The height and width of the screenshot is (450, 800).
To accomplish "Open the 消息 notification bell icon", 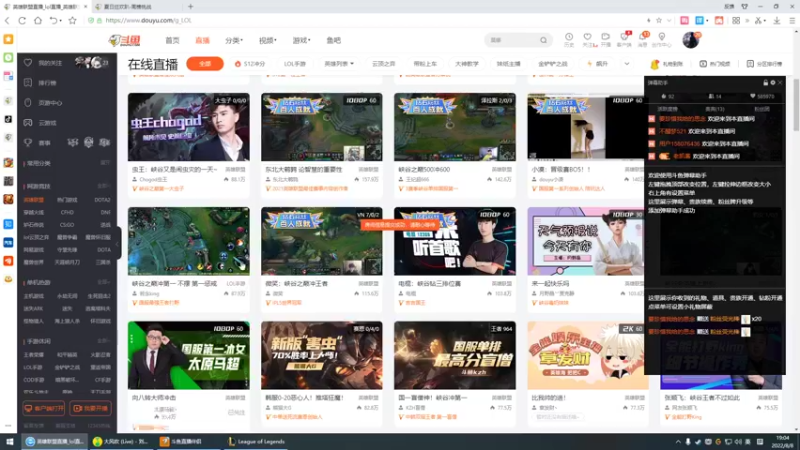I will [643, 39].
